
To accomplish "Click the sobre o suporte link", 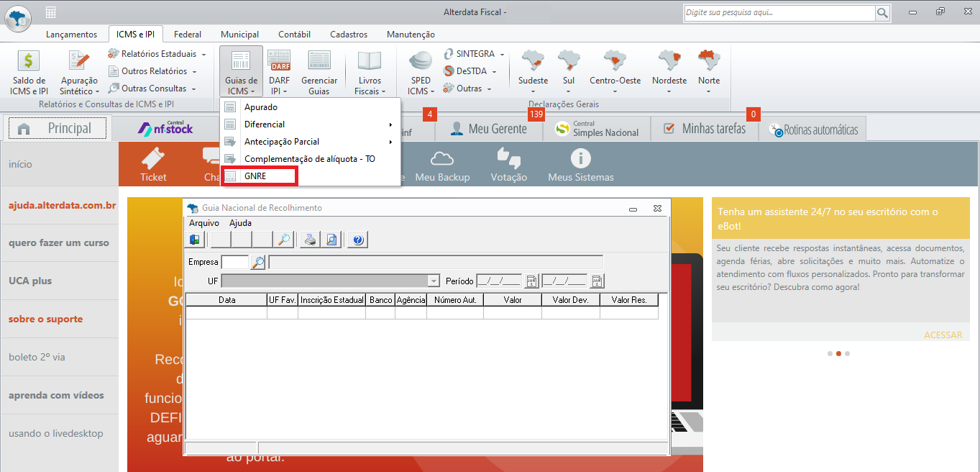I will 45,319.
